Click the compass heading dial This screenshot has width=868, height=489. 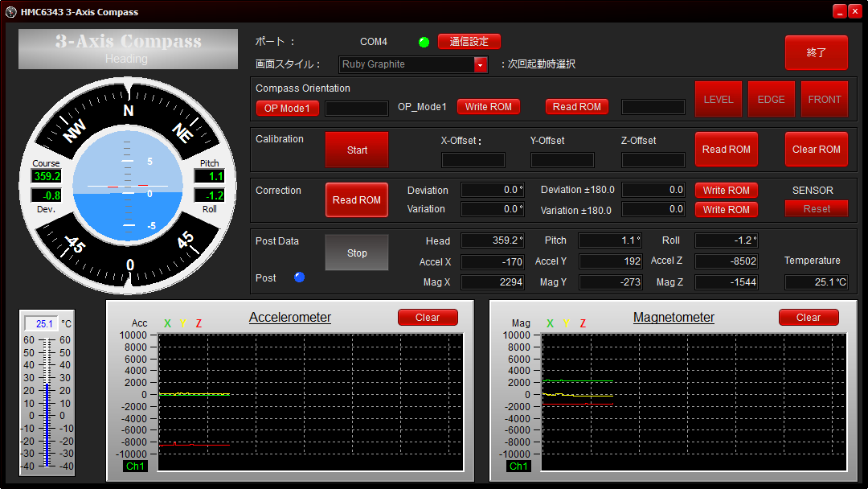click(128, 186)
